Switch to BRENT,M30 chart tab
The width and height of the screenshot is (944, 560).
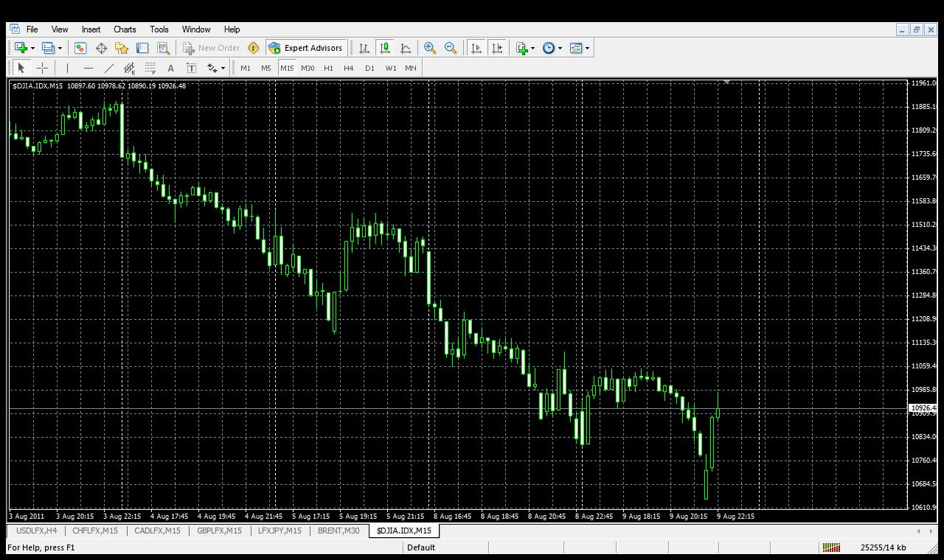339,531
